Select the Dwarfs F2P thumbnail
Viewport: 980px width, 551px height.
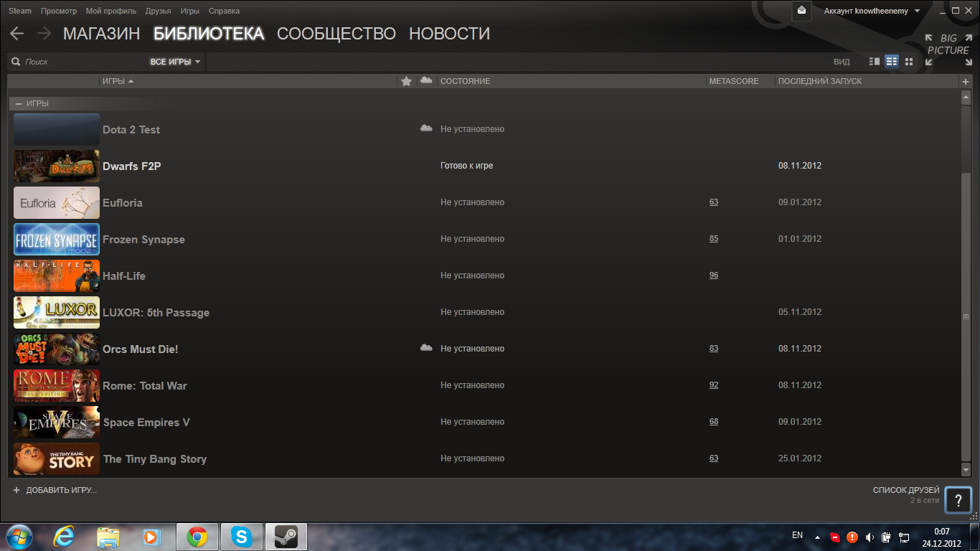click(57, 166)
